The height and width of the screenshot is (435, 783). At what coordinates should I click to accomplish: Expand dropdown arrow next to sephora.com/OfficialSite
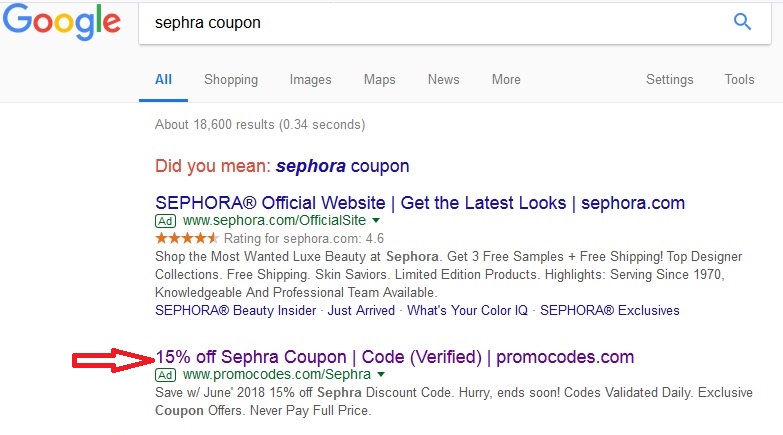pos(376,220)
